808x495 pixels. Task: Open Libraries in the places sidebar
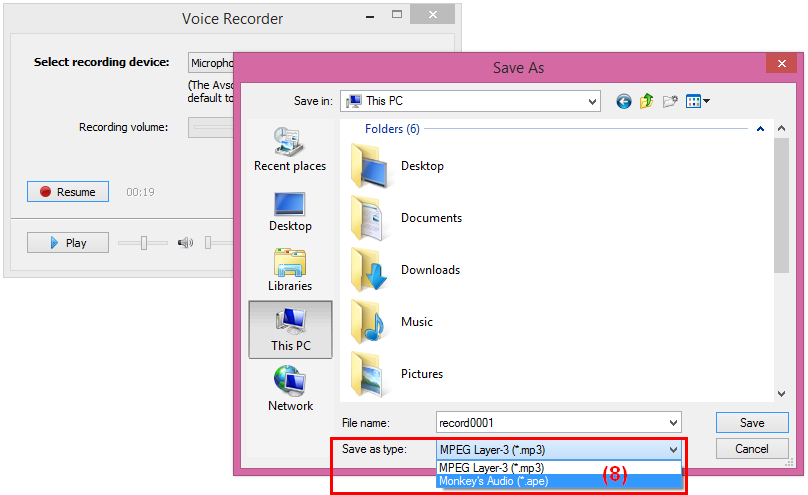(290, 270)
